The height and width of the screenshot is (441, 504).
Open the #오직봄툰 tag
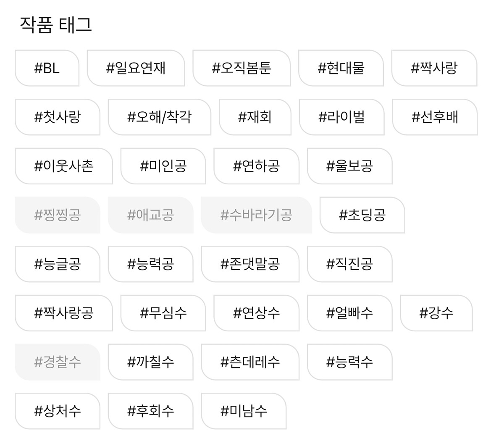[241, 68]
